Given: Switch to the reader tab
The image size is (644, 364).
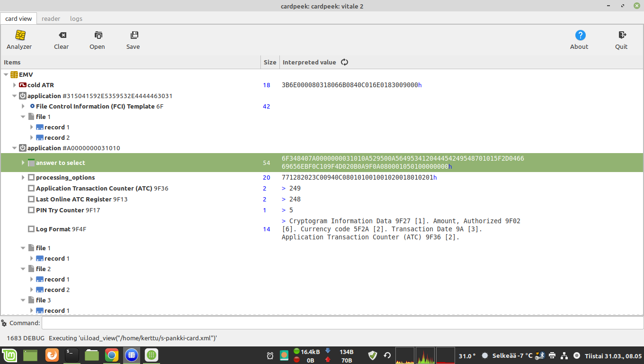Looking at the screenshot, I should 51,19.
